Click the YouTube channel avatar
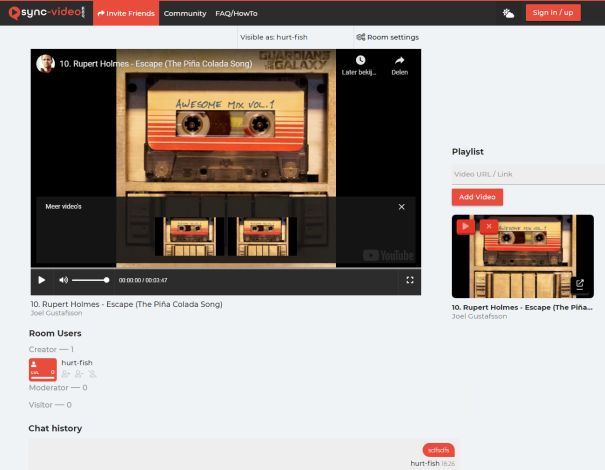Screen dimensions: 605x470 coord(46,64)
